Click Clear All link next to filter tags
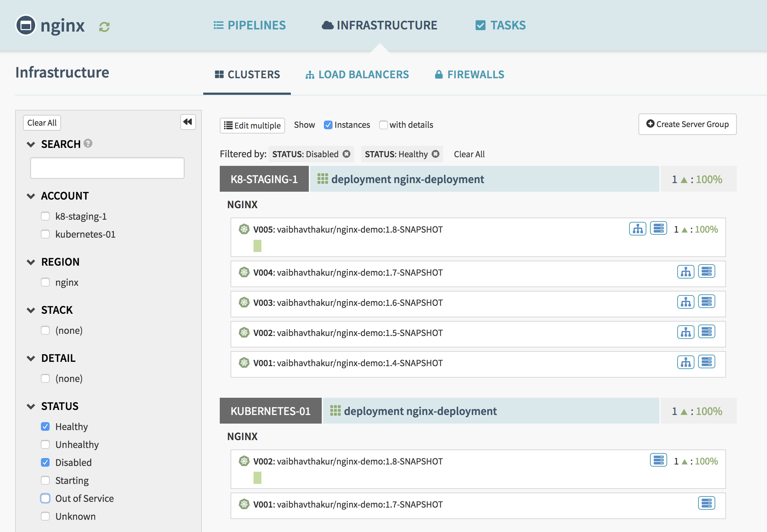767x532 pixels. click(469, 154)
